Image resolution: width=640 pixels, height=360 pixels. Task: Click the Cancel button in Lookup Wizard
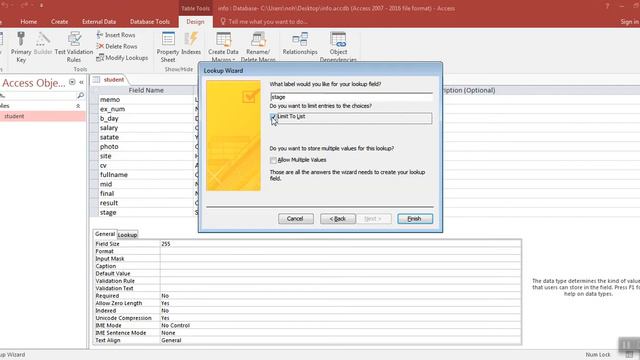point(296,219)
